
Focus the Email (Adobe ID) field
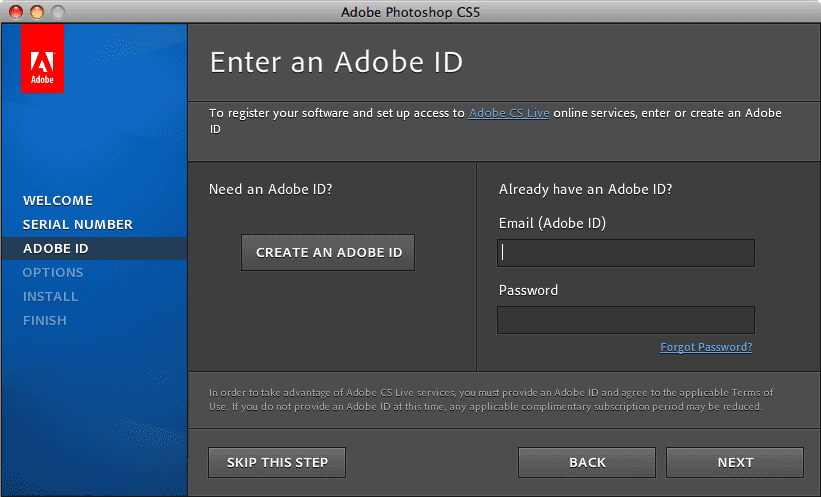(626, 253)
